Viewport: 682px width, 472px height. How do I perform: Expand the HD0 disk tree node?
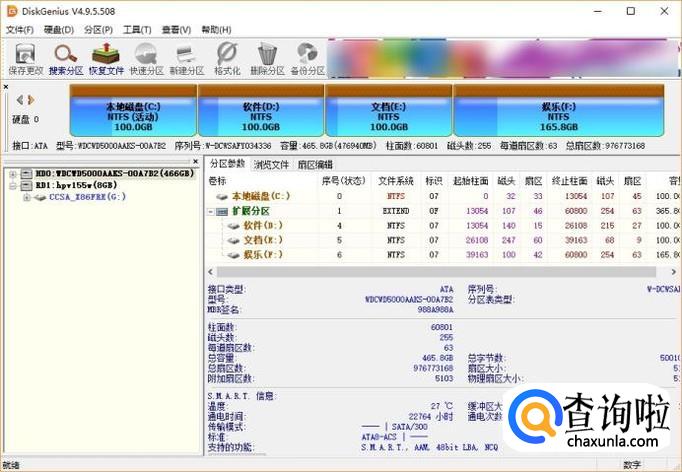(x=13, y=174)
